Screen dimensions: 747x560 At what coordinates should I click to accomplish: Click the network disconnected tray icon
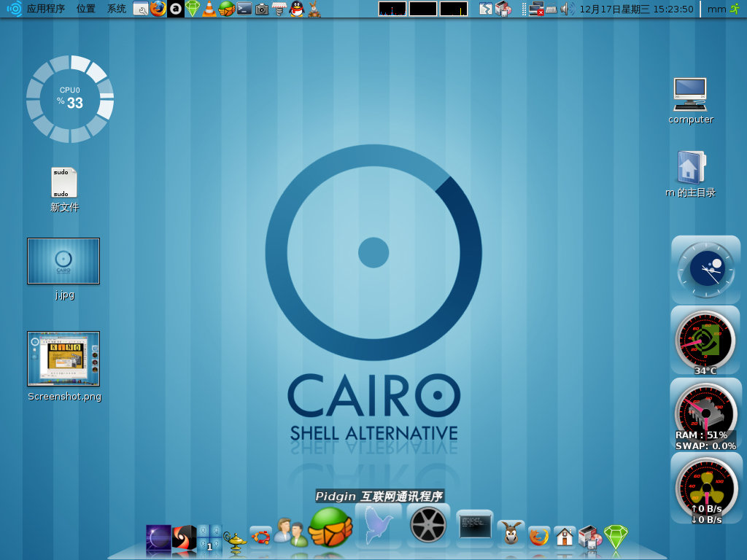536,9
